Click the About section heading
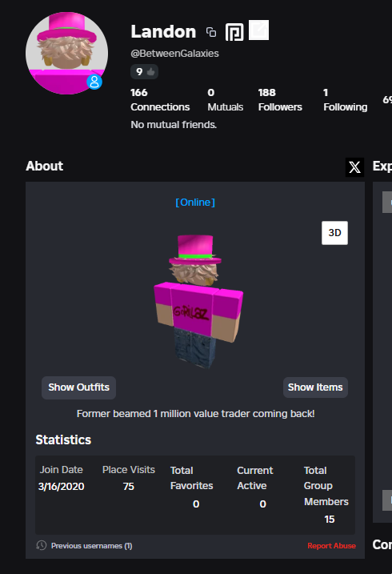This screenshot has width=392, height=574. [x=44, y=166]
